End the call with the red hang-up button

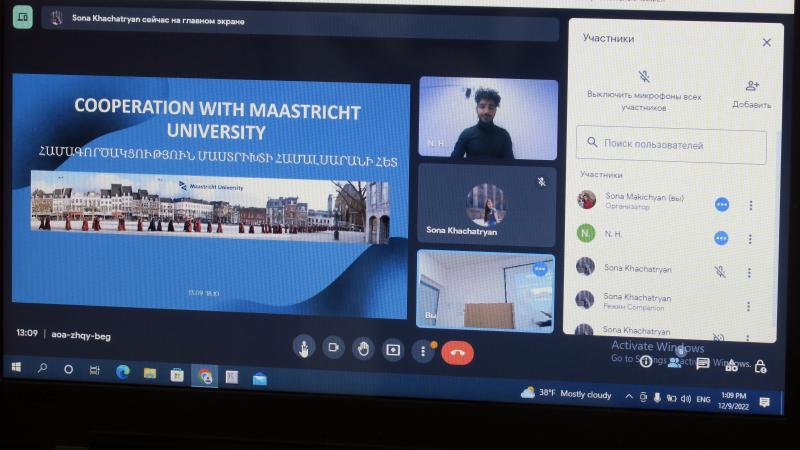457,351
